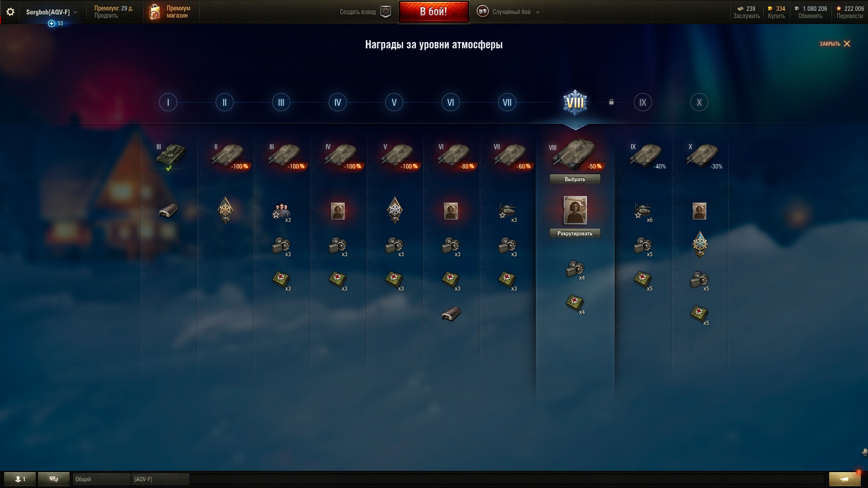The width and height of the screenshot is (868, 488).
Task: Switch to atmosphere level III tab
Action: click(281, 103)
